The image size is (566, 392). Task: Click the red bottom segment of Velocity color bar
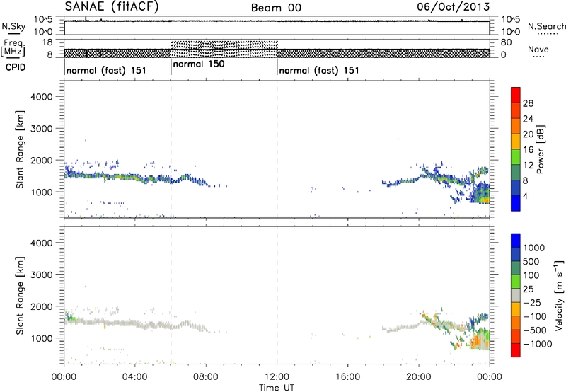(516, 350)
